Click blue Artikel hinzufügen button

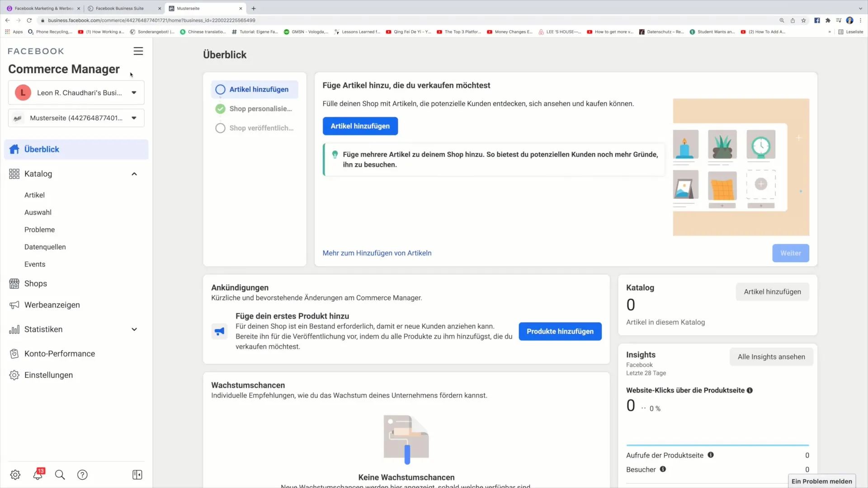360,126
